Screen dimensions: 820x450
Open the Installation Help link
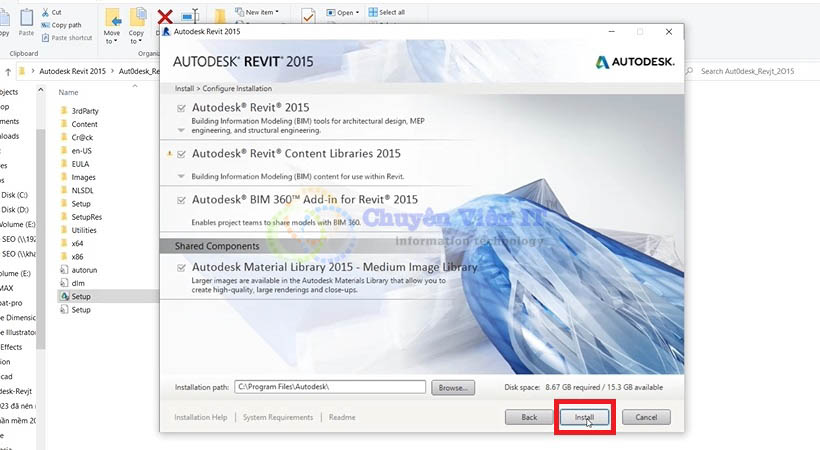201,417
